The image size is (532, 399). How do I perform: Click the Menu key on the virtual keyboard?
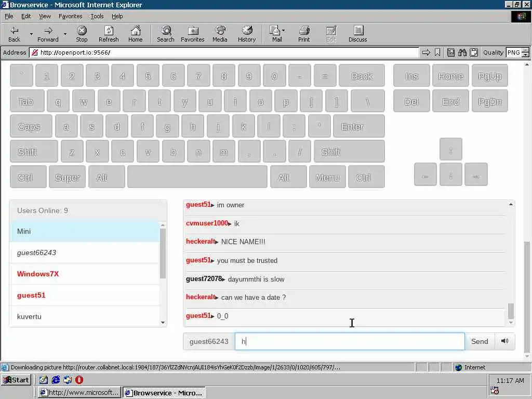[327, 177]
